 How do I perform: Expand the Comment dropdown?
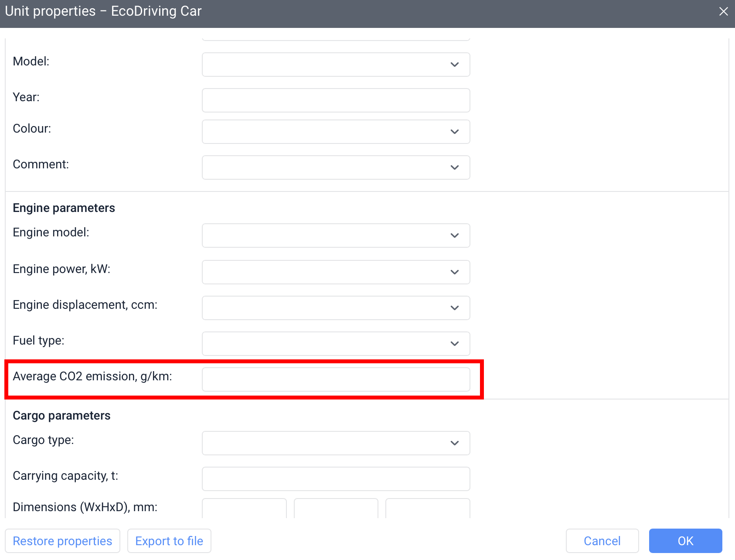pos(336,167)
